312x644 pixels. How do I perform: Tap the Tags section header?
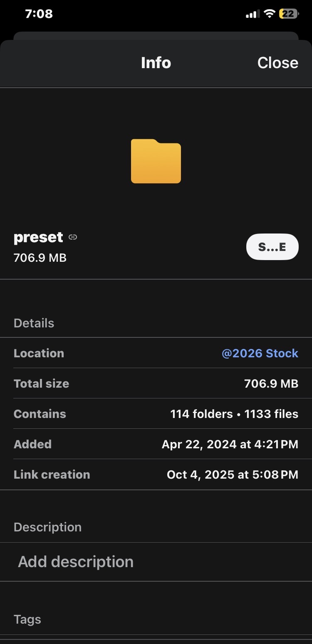[27, 619]
